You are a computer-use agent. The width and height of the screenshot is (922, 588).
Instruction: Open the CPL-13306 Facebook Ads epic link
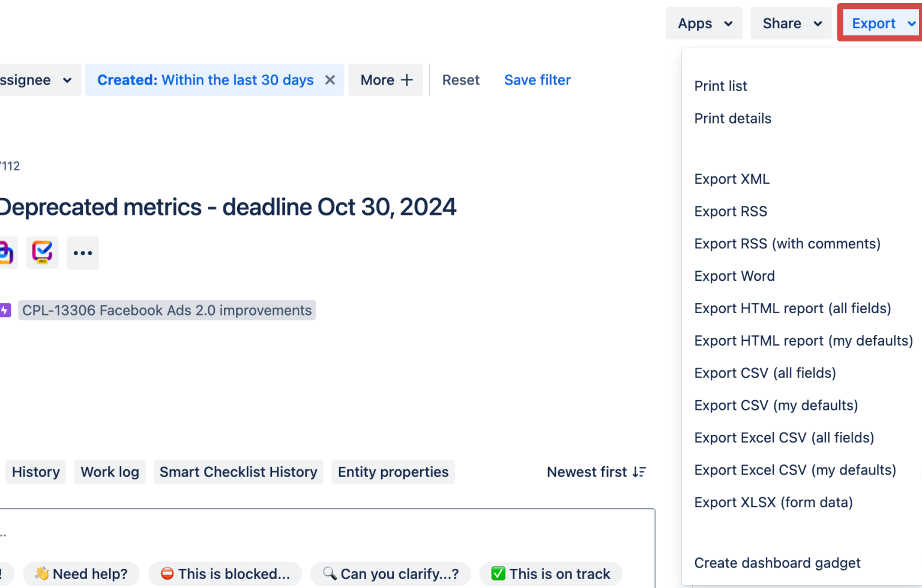coord(167,310)
